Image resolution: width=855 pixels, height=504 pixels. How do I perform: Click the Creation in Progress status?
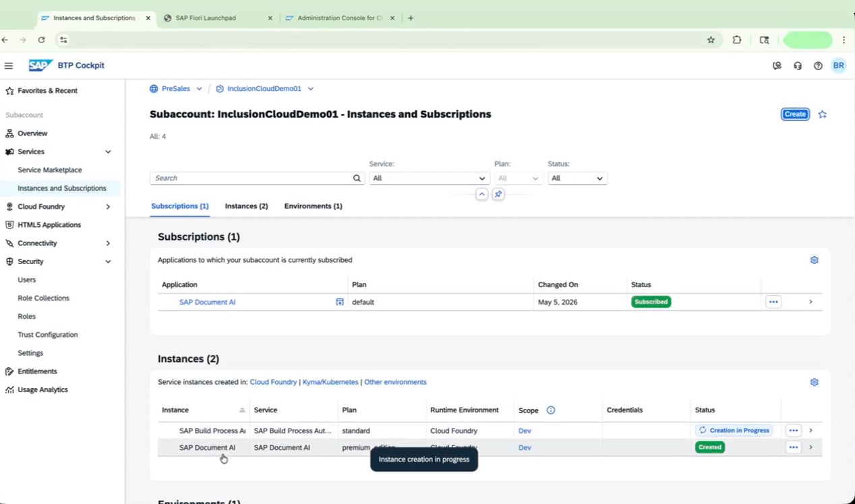(x=734, y=431)
